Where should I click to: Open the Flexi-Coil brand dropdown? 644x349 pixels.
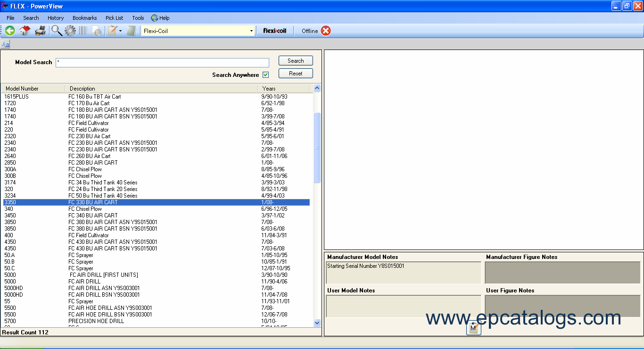(x=251, y=31)
